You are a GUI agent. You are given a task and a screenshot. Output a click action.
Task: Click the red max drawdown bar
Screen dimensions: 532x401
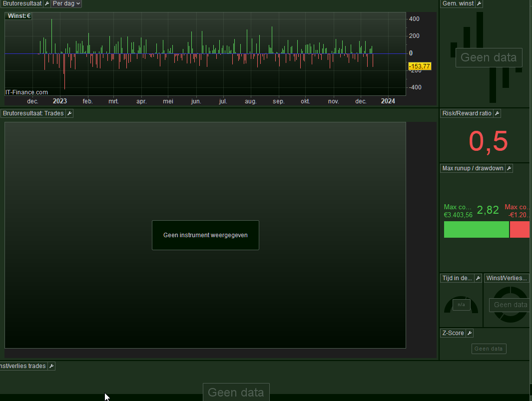pyautogui.click(x=520, y=230)
